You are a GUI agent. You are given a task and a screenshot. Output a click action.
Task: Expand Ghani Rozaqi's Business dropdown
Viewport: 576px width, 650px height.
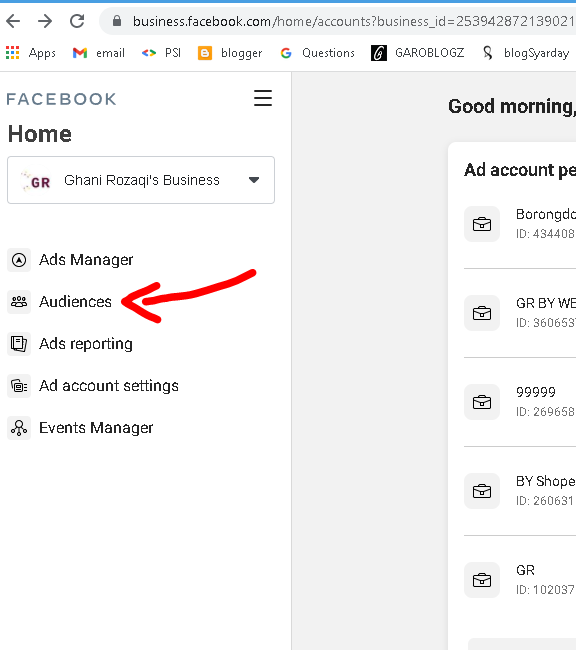141,180
